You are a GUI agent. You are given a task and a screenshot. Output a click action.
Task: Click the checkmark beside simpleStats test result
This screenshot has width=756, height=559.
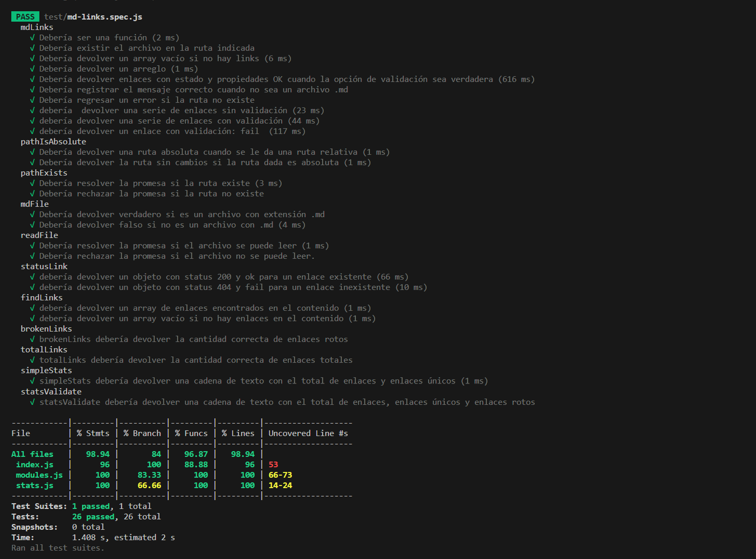pos(32,381)
